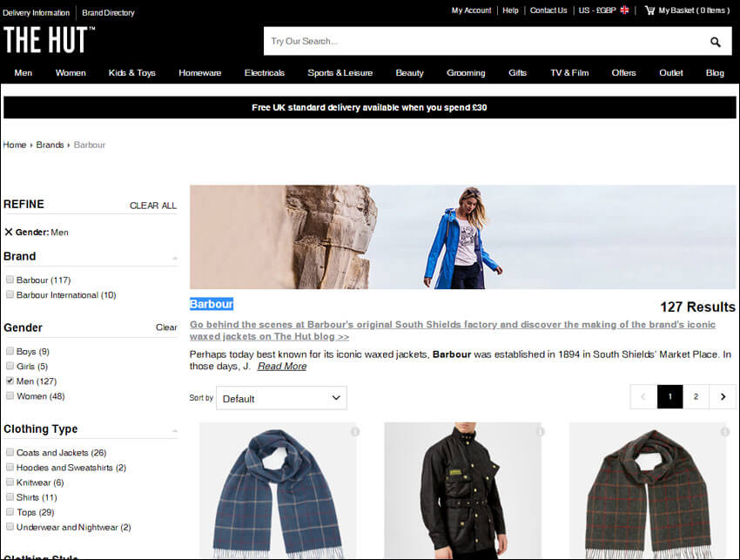Collapse the Clothing Type filter section
Screen dimensions: 740x560
point(175,430)
